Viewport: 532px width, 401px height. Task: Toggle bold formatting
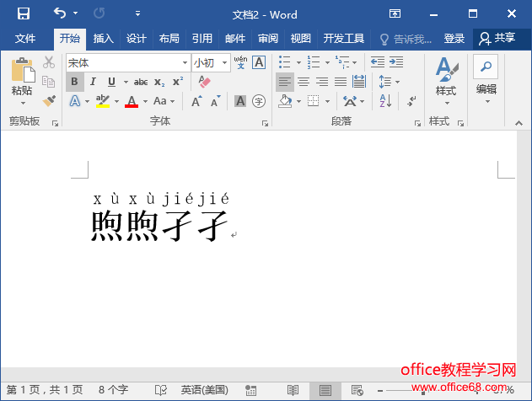pos(75,82)
